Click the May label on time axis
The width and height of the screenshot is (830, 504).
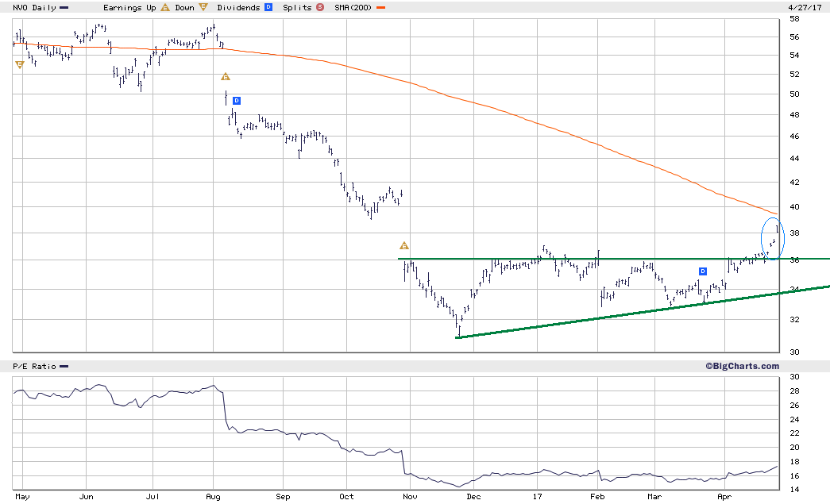pos(23,497)
